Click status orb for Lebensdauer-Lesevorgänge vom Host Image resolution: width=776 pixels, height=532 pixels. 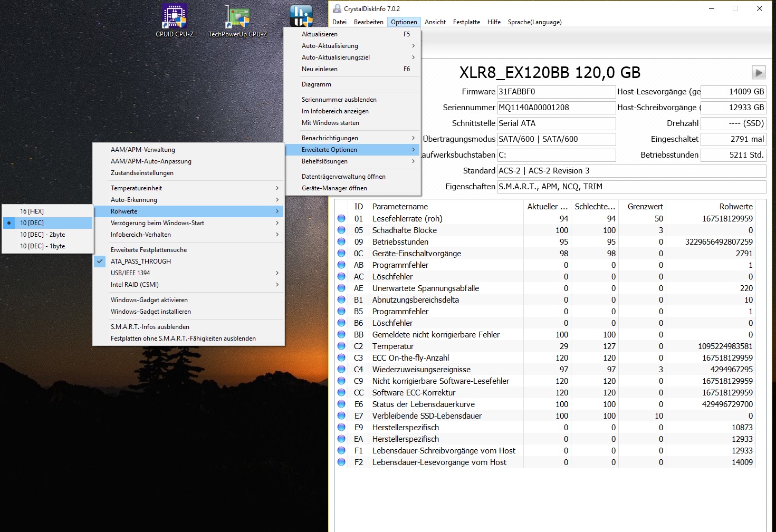[341, 462]
